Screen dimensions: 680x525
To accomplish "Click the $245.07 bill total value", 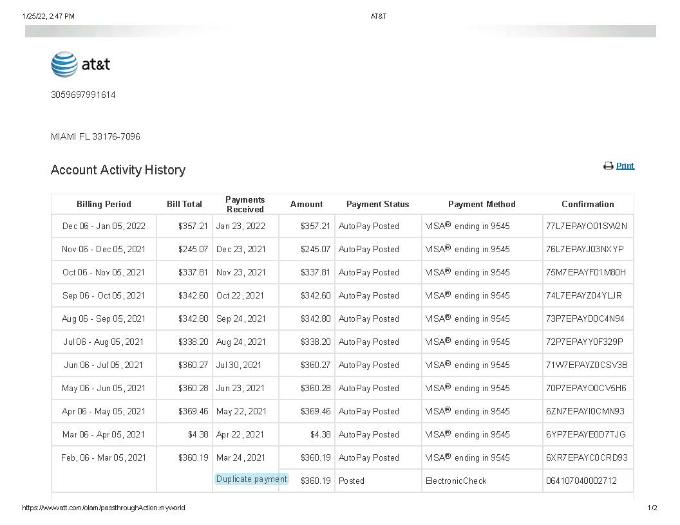I will point(193,249).
